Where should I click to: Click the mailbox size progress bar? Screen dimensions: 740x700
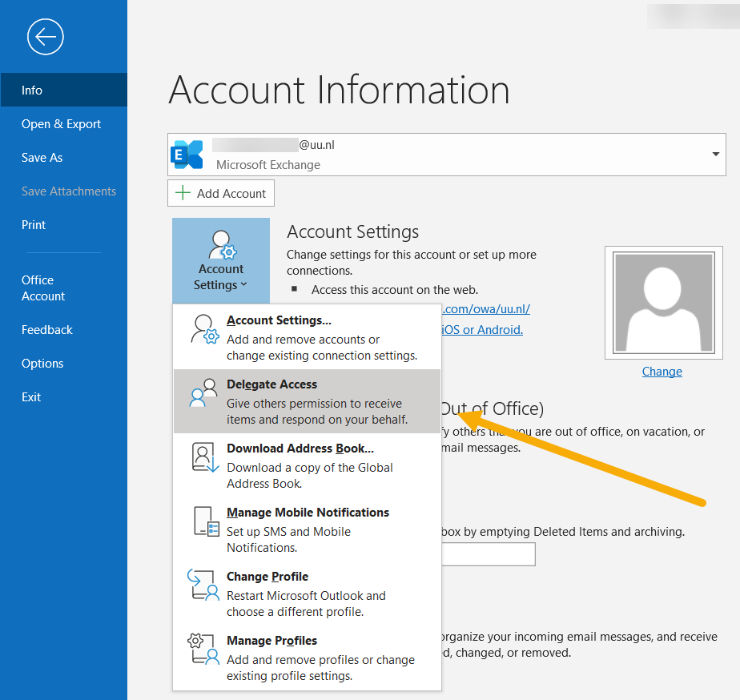click(x=489, y=554)
